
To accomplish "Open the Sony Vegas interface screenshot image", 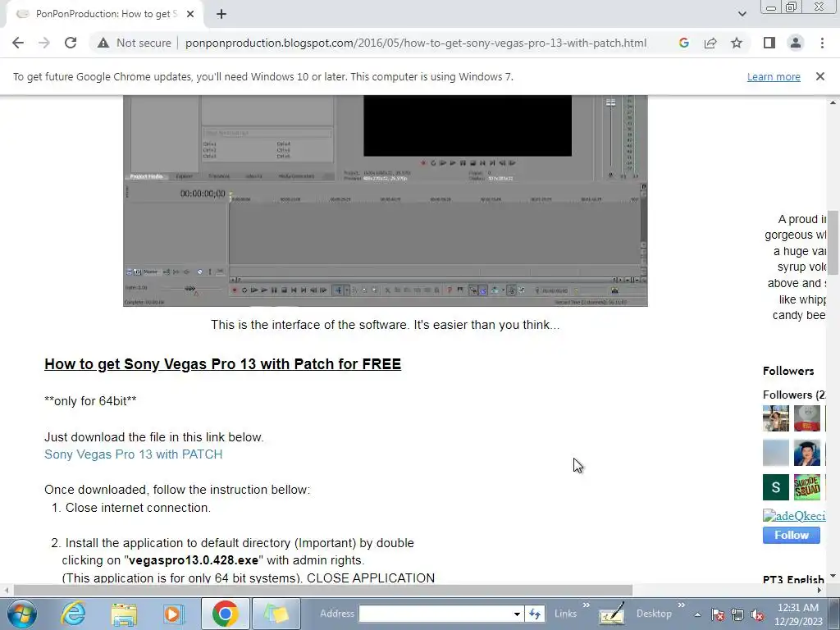I will click(386, 201).
